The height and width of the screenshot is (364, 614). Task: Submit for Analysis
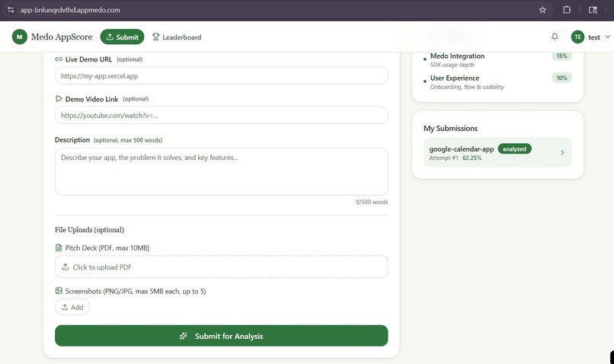[221, 336]
